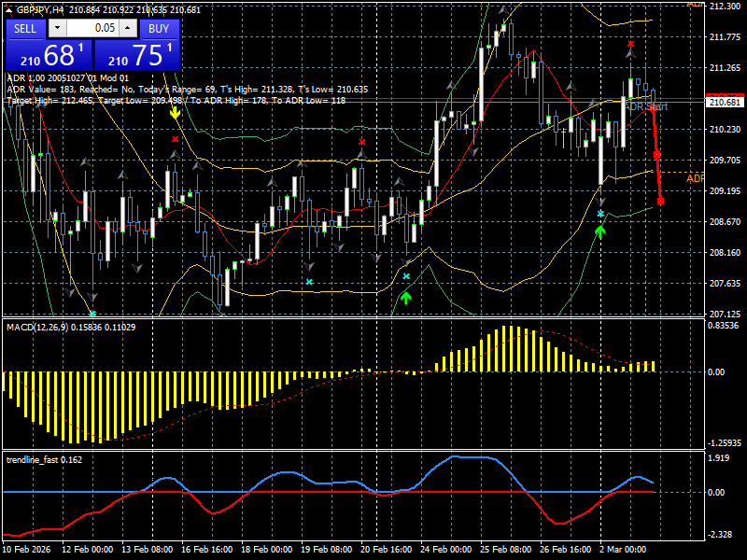The image size is (747, 560).
Task: Click cyan X marker just above 20 Feb green arrow
Action: (x=406, y=276)
